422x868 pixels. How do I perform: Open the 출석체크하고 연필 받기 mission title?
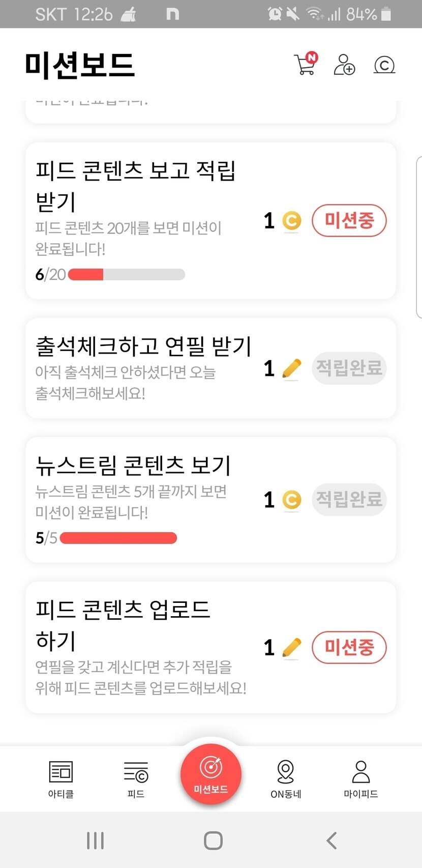[143, 346]
